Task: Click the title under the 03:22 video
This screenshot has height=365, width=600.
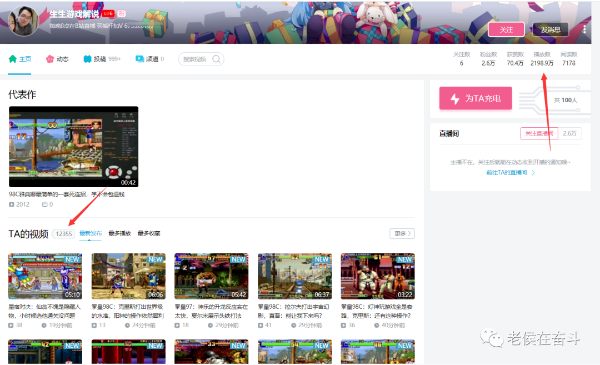Action: coord(377,311)
